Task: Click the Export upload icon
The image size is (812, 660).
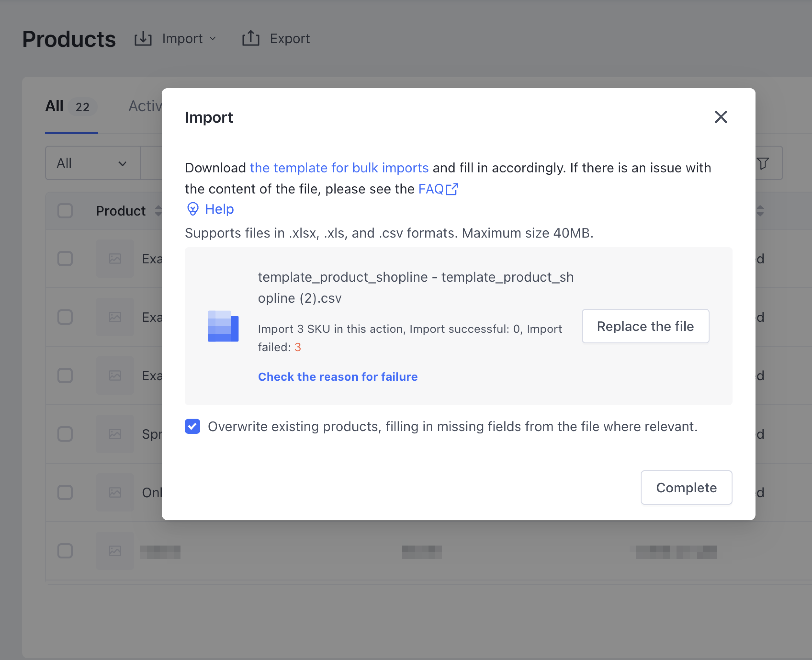Action: 250,38
